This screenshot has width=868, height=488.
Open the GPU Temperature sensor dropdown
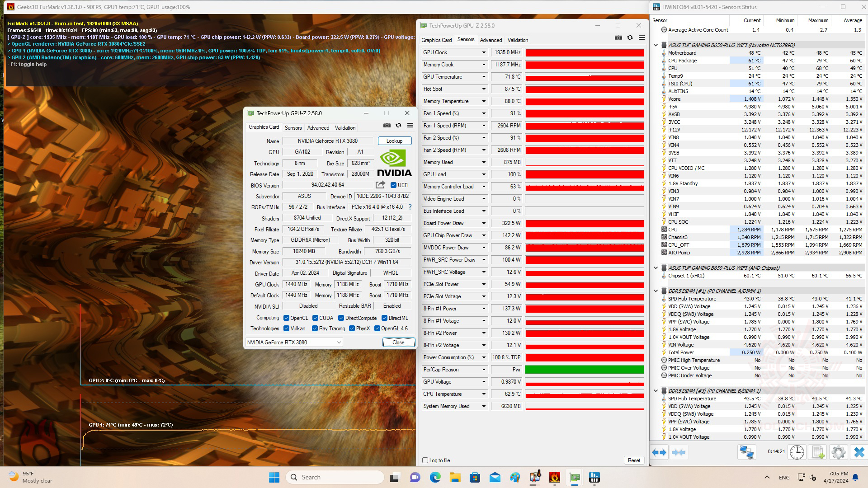coord(483,77)
